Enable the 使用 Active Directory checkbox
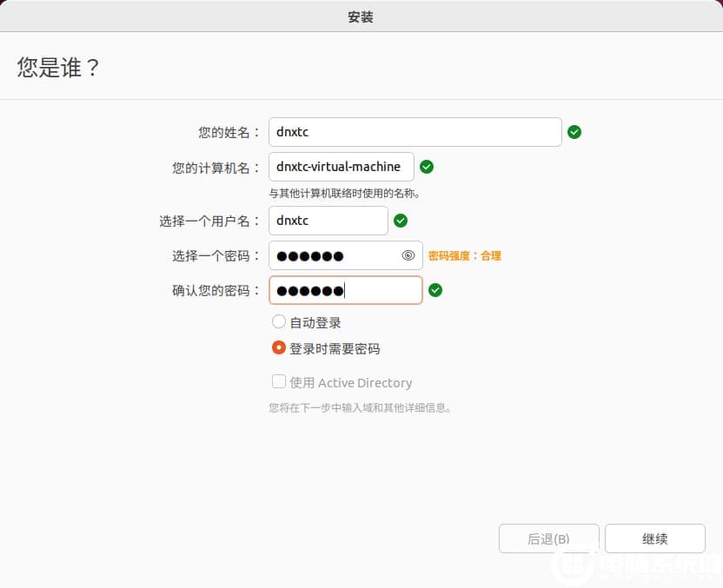723x588 pixels. 279,381
